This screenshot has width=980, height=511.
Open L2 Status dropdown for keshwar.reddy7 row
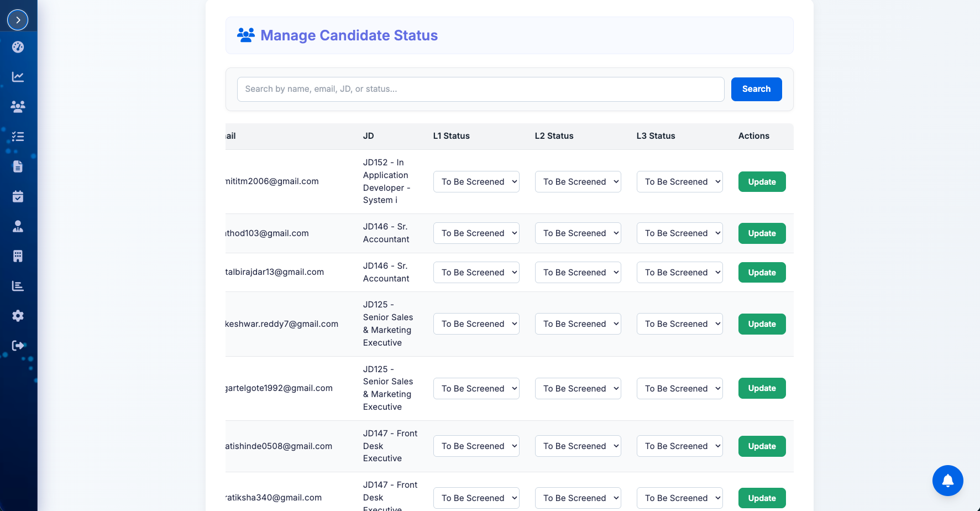[578, 324]
